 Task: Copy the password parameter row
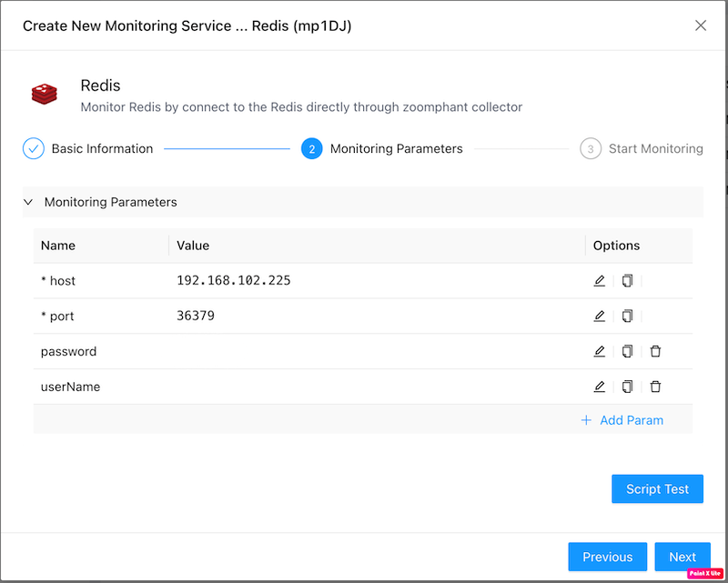[x=627, y=351]
